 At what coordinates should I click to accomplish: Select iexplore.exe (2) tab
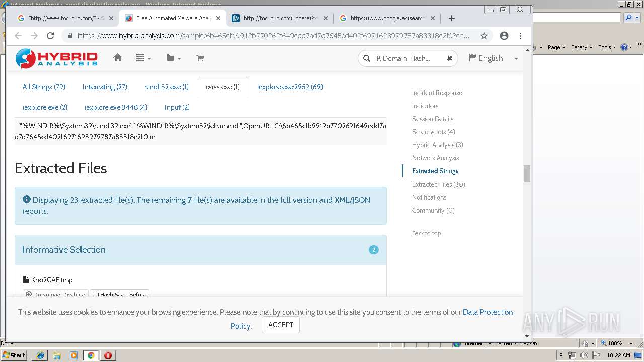45,107
